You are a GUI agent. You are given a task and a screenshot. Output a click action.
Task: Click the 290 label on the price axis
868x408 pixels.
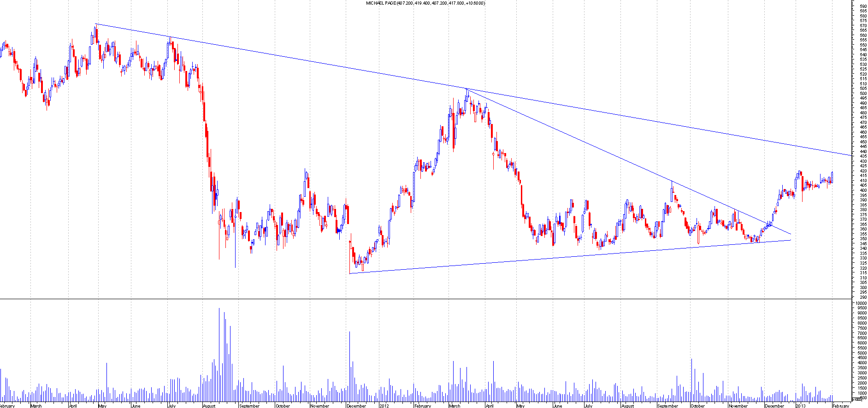coord(862,297)
